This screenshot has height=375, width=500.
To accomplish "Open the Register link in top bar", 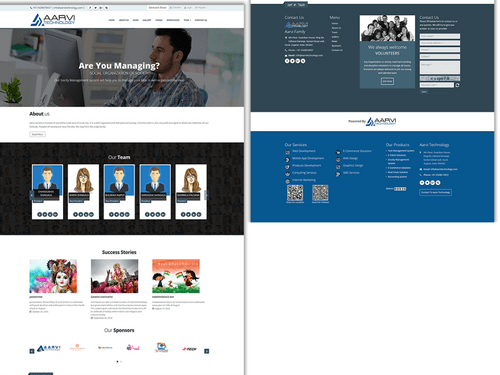I will [201, 7].
